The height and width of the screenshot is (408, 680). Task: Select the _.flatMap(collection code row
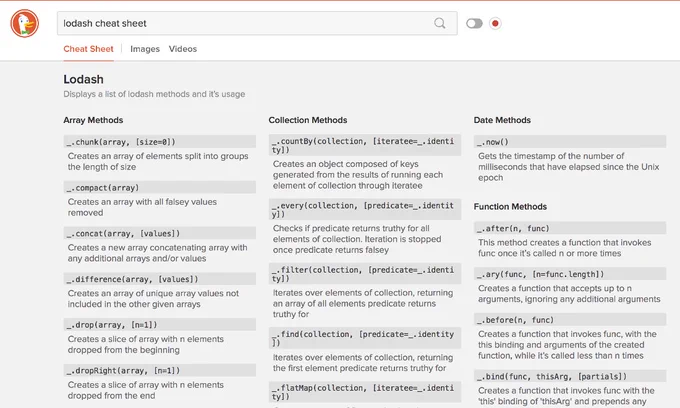pyautogui.click(x=365, y=392)
